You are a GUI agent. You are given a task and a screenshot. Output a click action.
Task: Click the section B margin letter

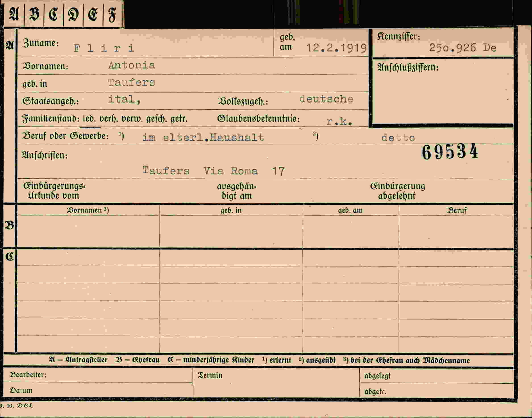click(10, 225)
